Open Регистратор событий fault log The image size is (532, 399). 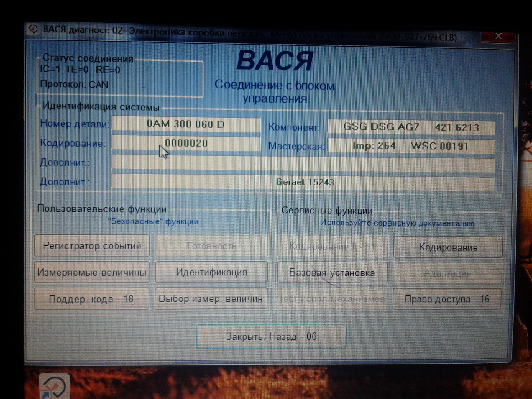point(92,246)
